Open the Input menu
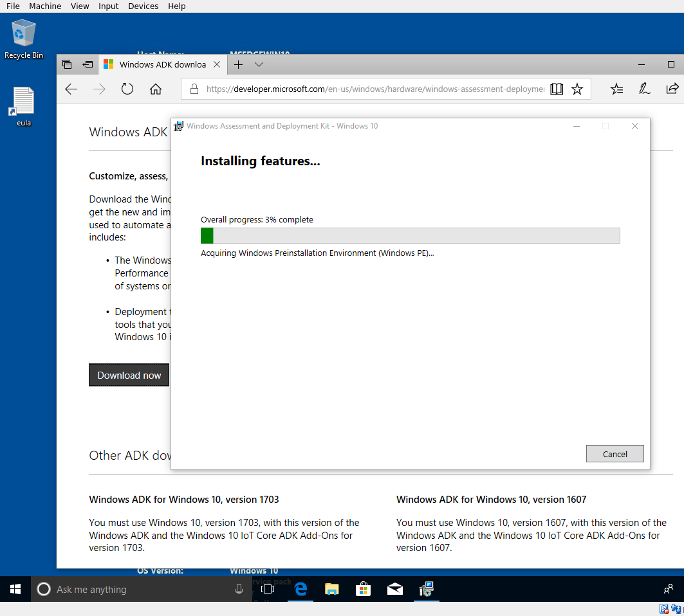Screen dimensions: 684x616 (x=108, y=6)
